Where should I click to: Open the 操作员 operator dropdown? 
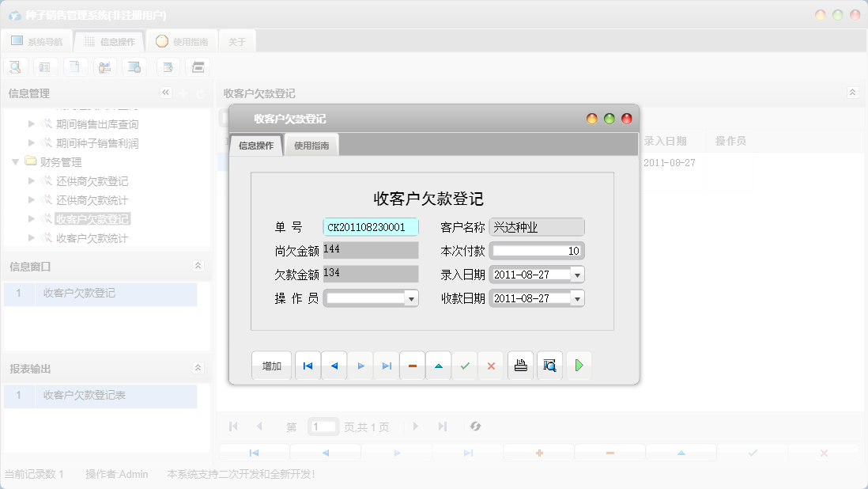click(414, 298)
